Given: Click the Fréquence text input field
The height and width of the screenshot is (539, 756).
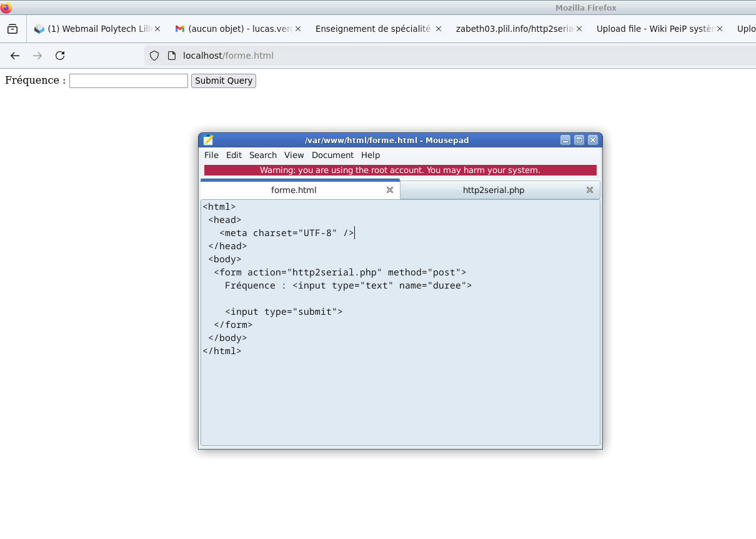Looking at the screenshot, I should tap(128, 81).
